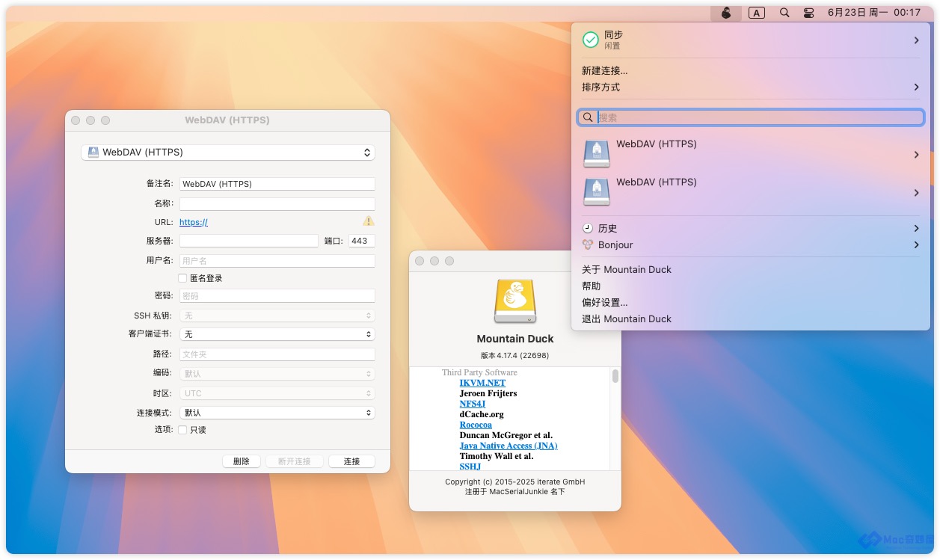Screen dimensions: 940x560
Task: Click the 'Duncan McGregor et al.' text
Action: 506,435
